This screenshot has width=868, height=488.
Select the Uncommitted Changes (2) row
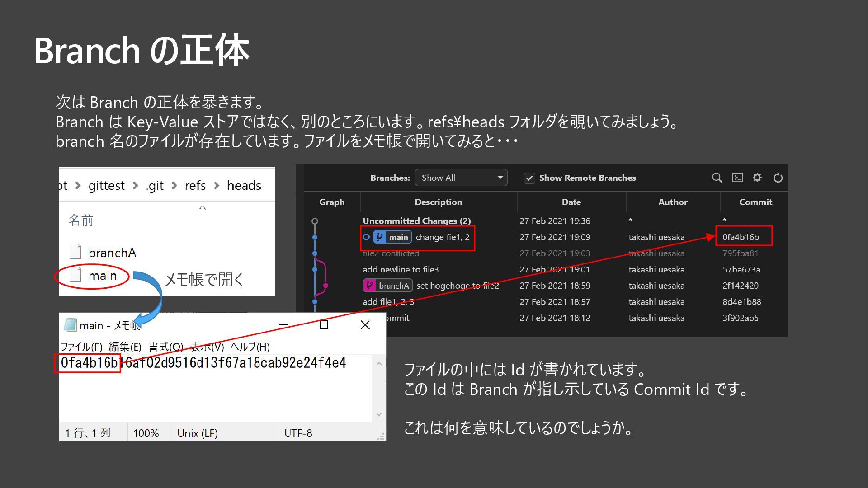[416, 221]
